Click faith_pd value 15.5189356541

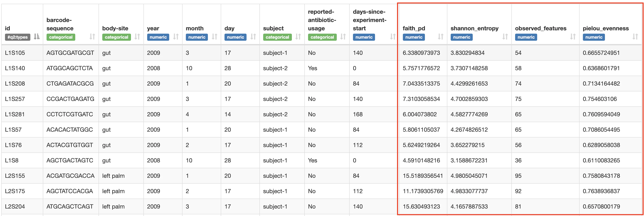pos(423,176)
